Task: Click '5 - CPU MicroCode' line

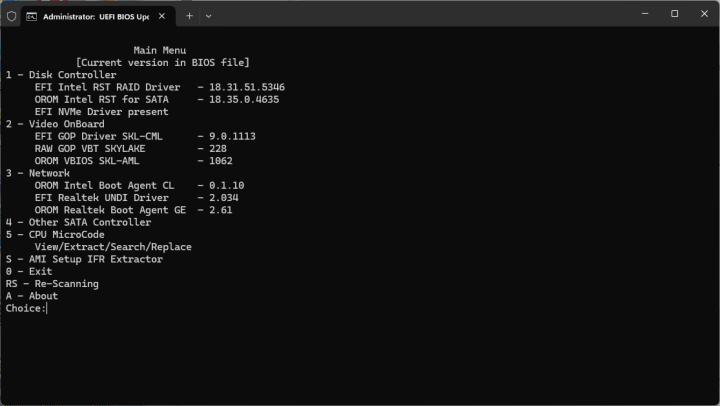Action: (x=55, y=235)
